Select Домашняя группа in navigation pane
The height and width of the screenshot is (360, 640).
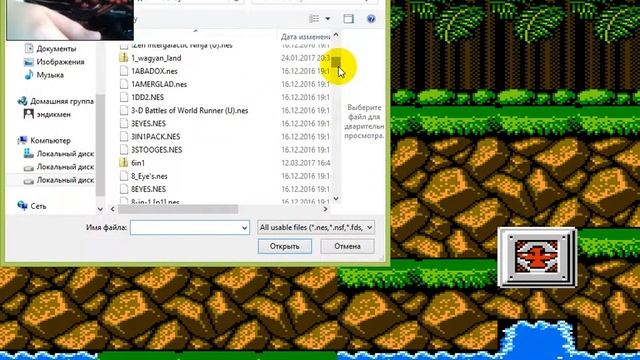coord(62,101)
